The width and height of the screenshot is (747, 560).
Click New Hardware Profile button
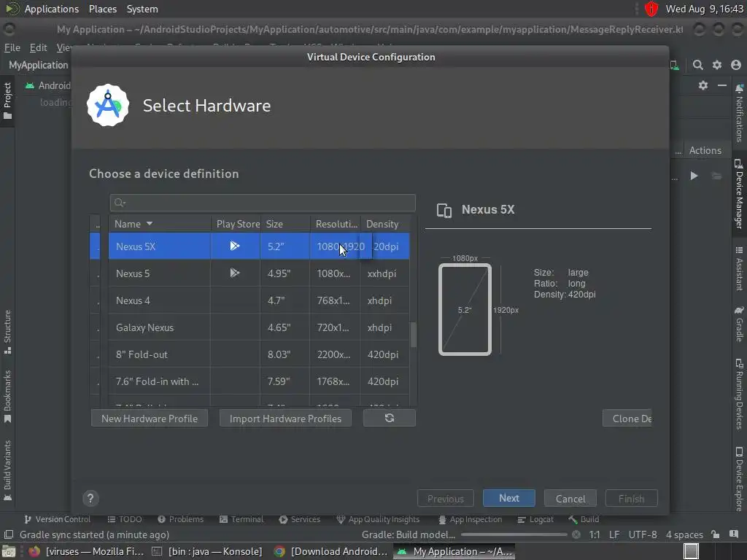coord(149,418)
